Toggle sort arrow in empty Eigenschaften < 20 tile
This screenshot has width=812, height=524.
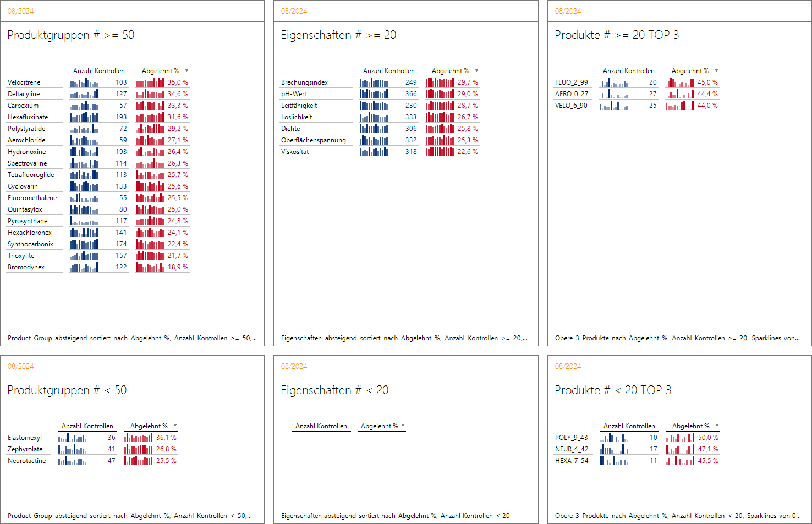(403, 426)
